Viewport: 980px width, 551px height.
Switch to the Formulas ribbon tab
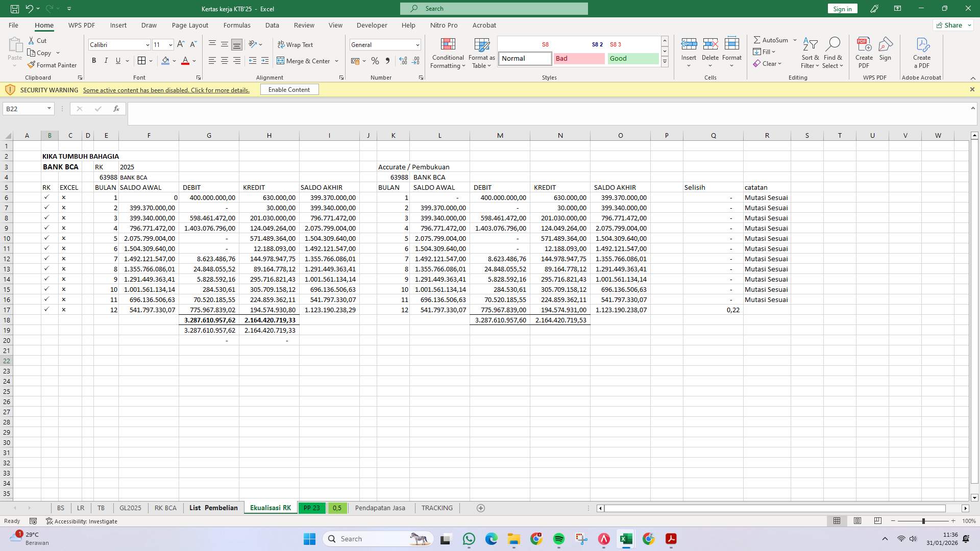pos(237,25)
